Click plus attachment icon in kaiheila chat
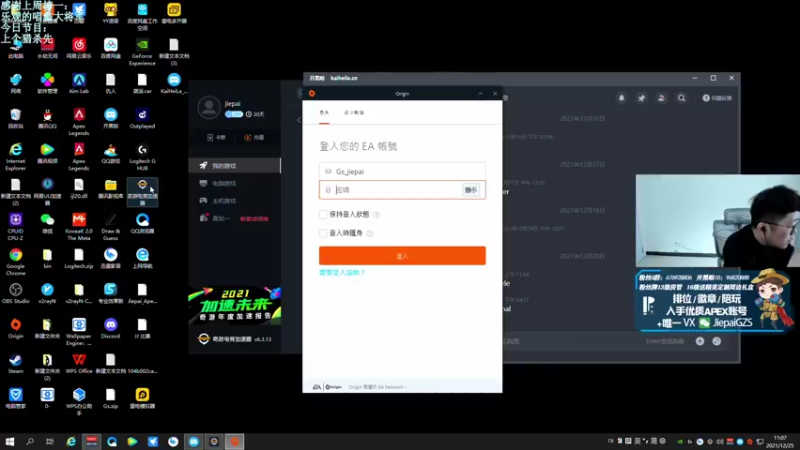Viewport: 800px width, 450px height. 699,341
